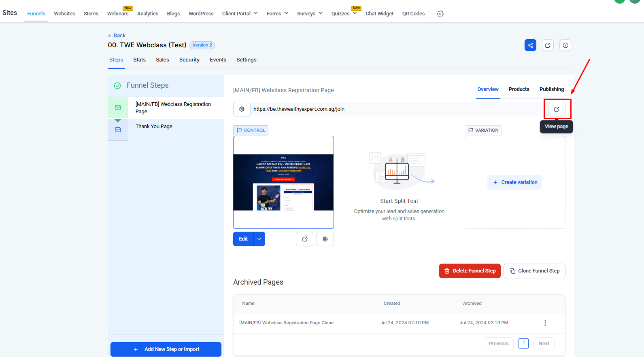Open the top navigation settings gear icon
Screen dimensions: 644x357
[x=440, y=14]
